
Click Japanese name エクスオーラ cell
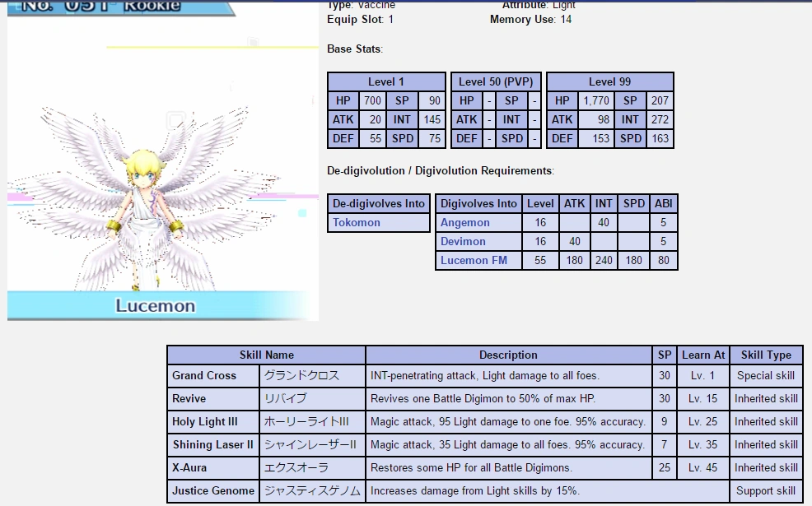pyautogui.click(x=312, y=467)
